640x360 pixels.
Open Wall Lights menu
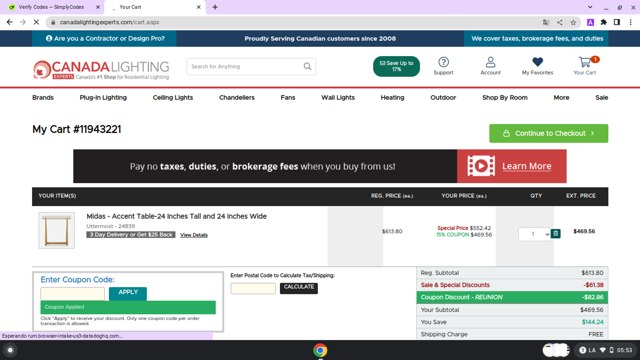point(338,98)
